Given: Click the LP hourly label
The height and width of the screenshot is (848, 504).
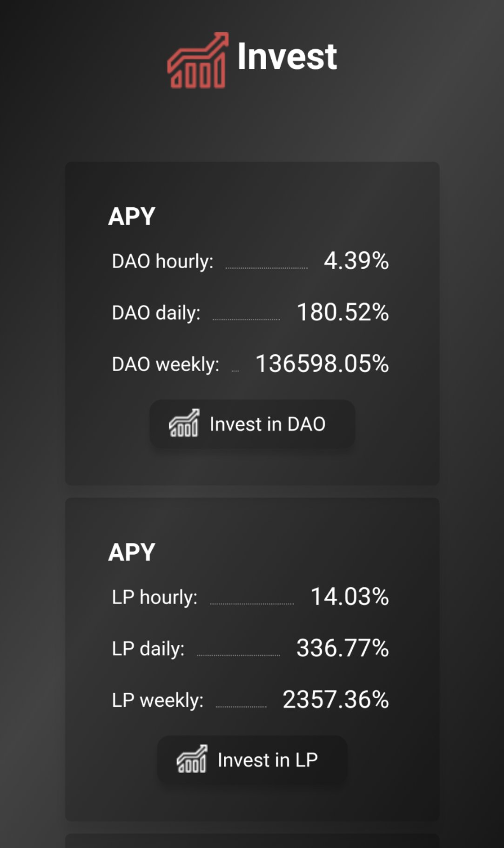Looking at the screenshot, I should tap(155, 597).
